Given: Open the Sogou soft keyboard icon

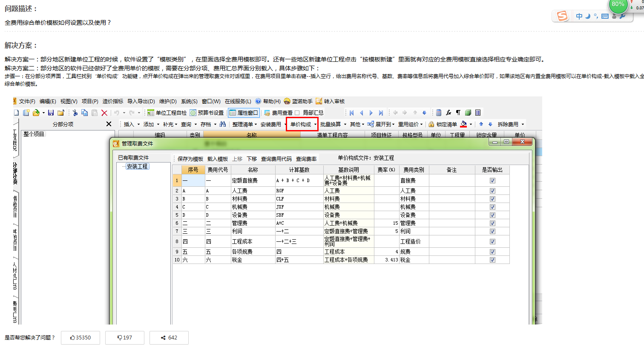Looking at the screenshot, I should 605,17.
